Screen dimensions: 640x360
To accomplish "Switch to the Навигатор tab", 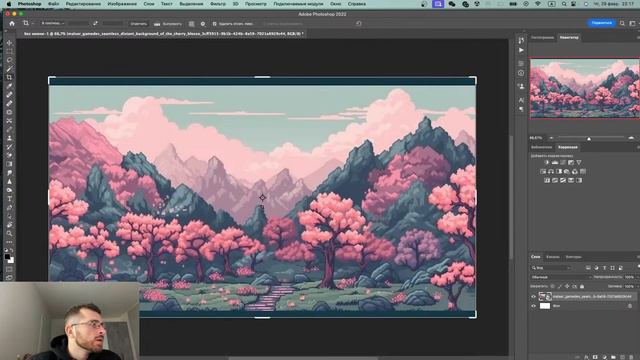I will point(569,37).
